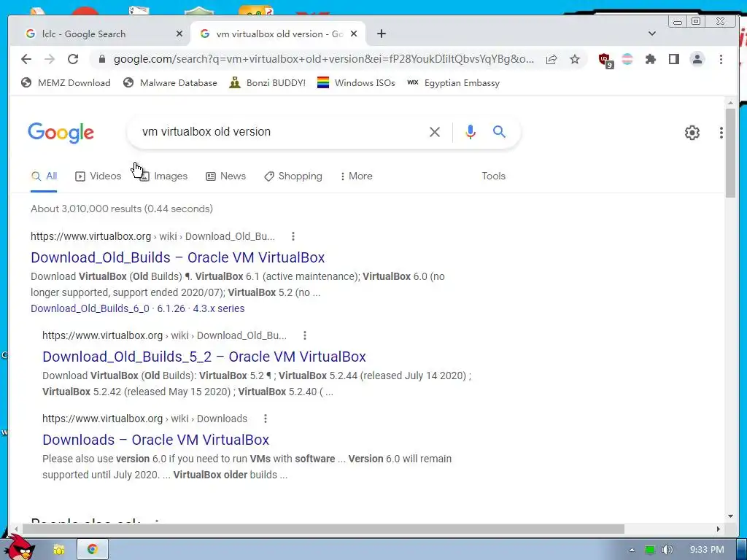Switch to Videos results
Viewport: 747px width, 560px height.
click(98, 176)
